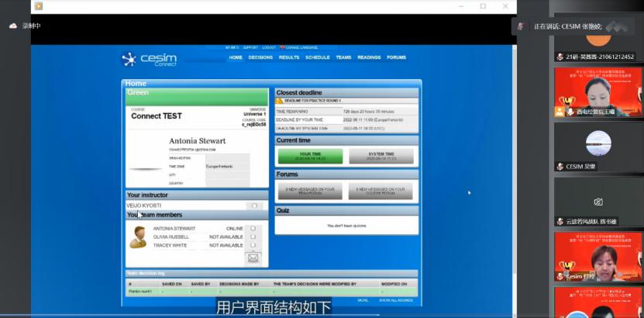Check the box next to Veijo Kyosti
Viewport: 644px width, 318px height.
[x=253, y=206]
